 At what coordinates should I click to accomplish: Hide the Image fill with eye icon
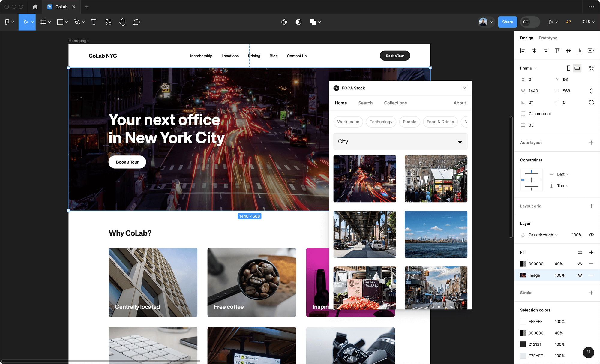[x=580, y=275]
